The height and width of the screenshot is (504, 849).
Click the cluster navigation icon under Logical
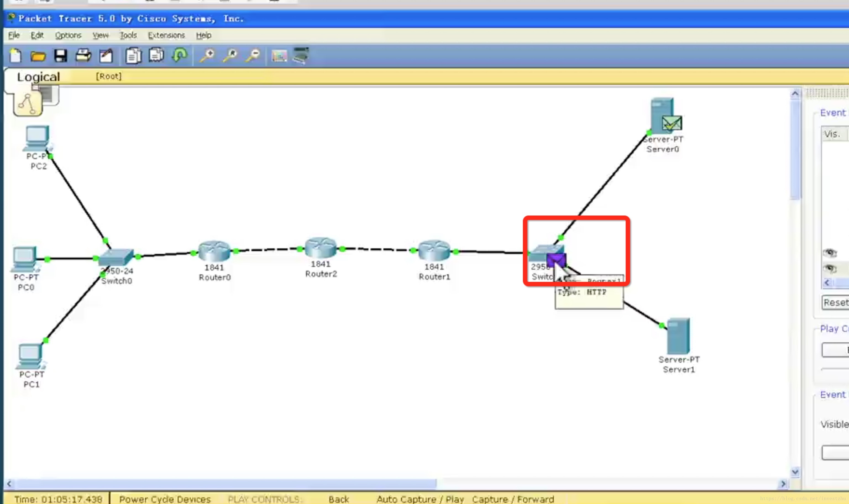pyautogui.click(x=28, y=103)
